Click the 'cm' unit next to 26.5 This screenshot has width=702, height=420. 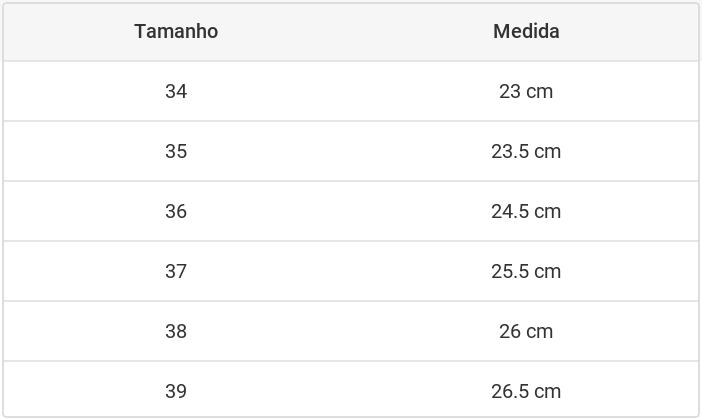point(548,392)
